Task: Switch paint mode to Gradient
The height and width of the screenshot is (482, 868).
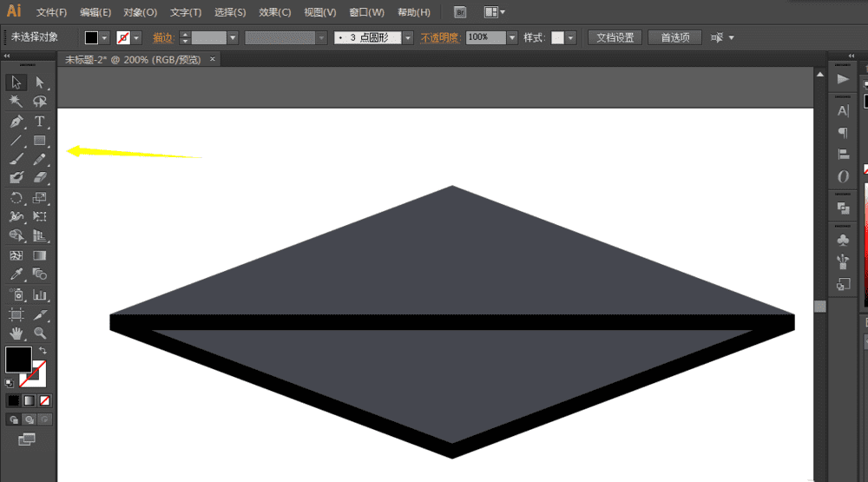Action: click(29, 400)
